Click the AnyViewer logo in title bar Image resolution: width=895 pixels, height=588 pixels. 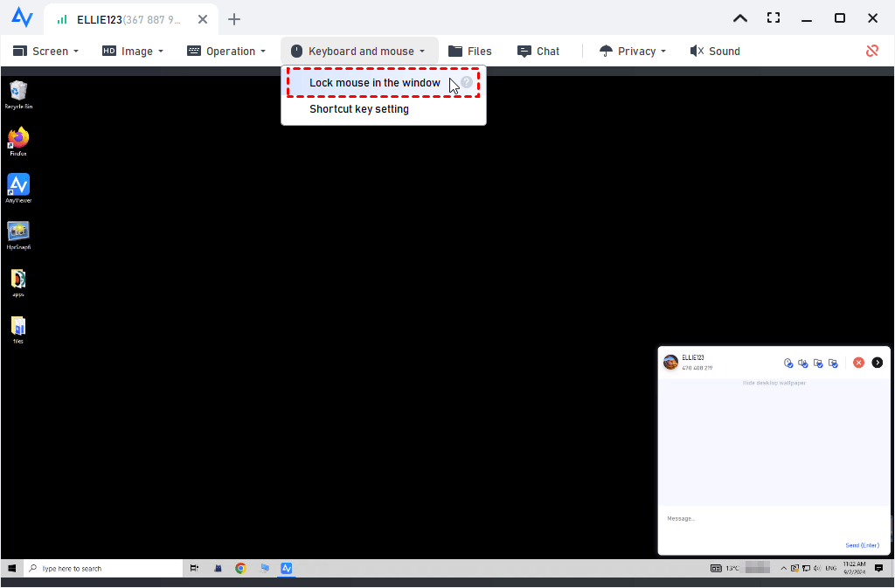pyautogui.click(x=22, y=17)
